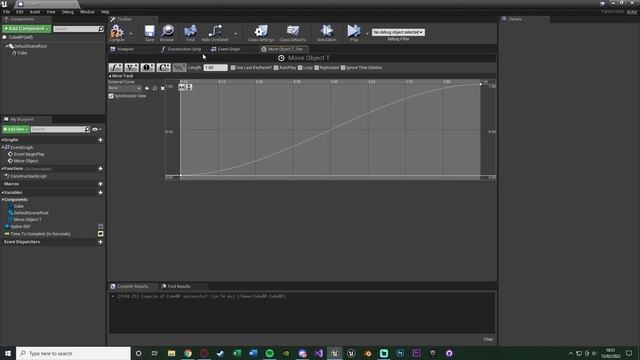Viewport: 640px width, 360px height.
Task: Open My Blueprint view options eye dropdown
Action: (97, 130)
